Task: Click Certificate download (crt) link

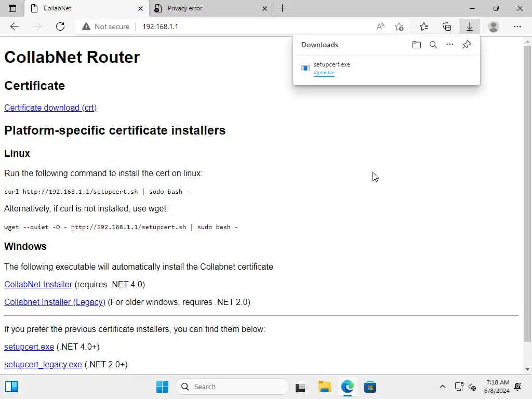Action: click(x=50, y=108)
